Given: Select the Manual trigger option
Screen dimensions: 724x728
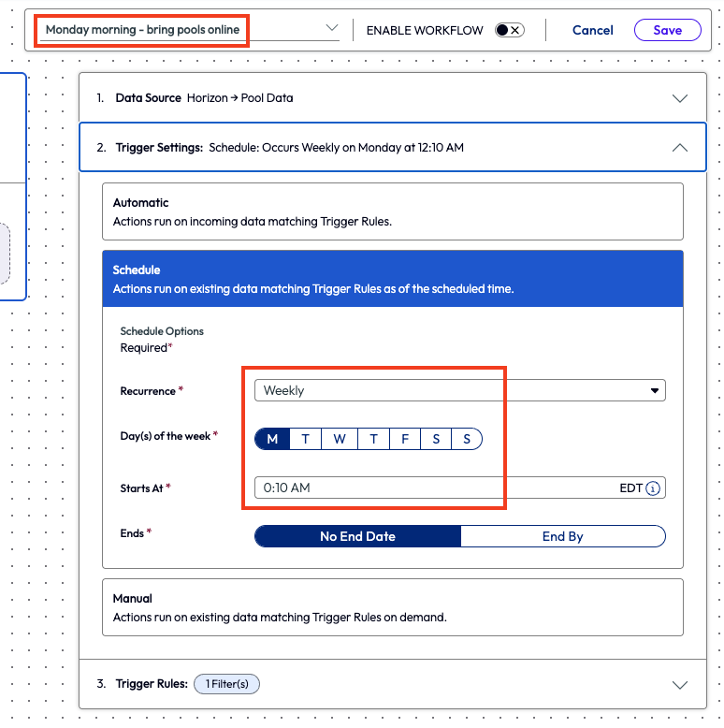Looking at the screenshot, I should click(393, 607).
